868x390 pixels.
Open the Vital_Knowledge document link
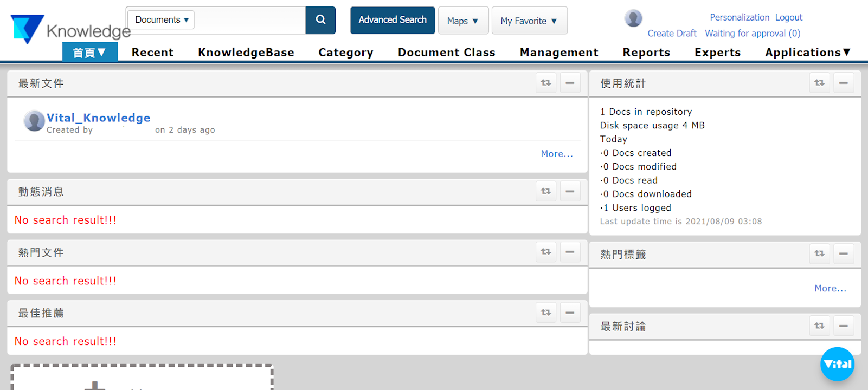tap(98, 118)
